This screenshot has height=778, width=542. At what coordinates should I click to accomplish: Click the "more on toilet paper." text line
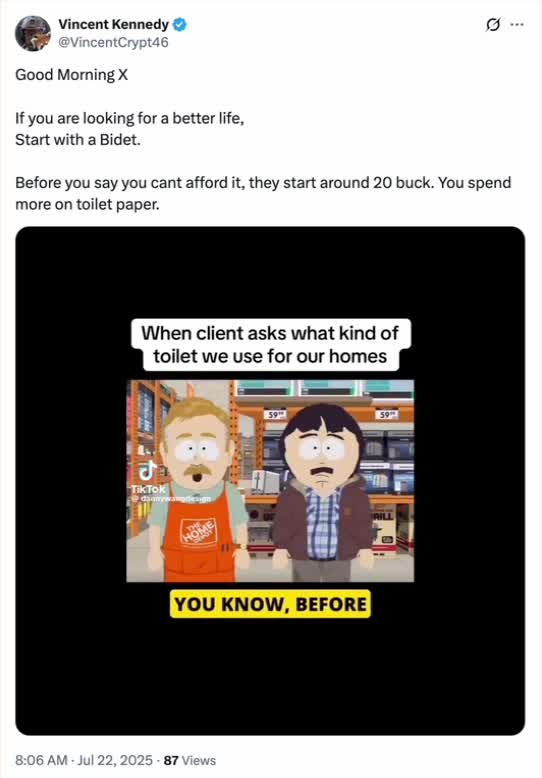tap(87, 204)
